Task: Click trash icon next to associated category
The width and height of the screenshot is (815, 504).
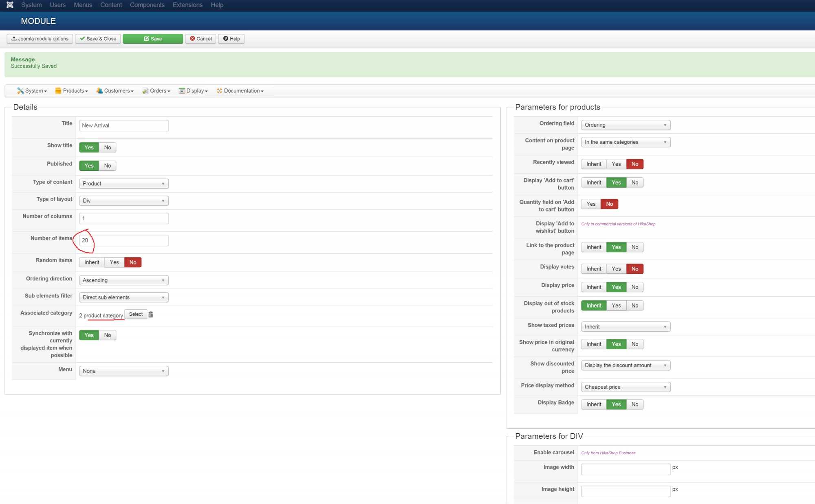Action: 151,315
